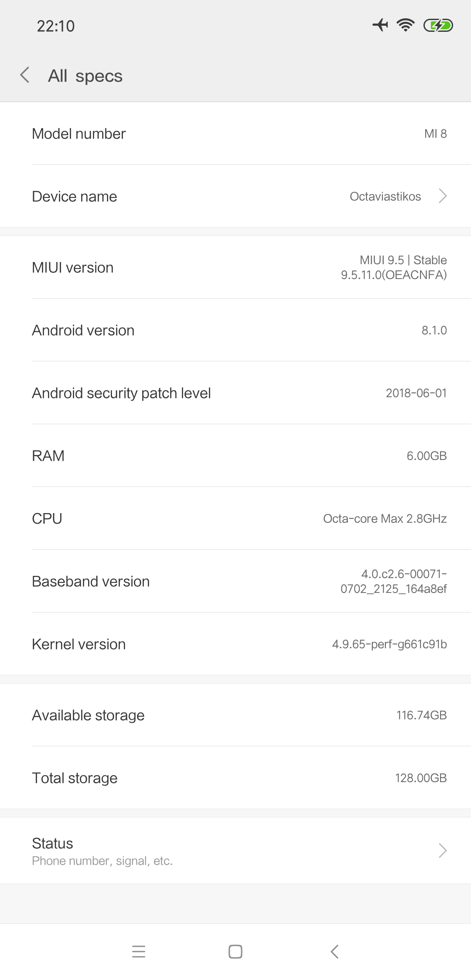Tap the airplane mode status icon
471x980 pixels.
380,25
